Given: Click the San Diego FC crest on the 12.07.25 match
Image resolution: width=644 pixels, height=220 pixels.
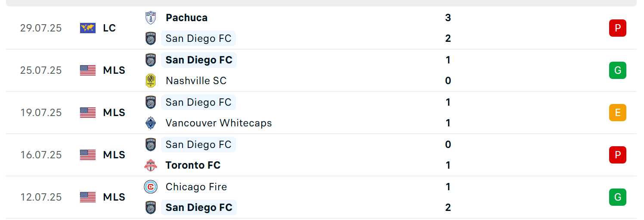Looking at the screenshot, I should tap(150, 207).
